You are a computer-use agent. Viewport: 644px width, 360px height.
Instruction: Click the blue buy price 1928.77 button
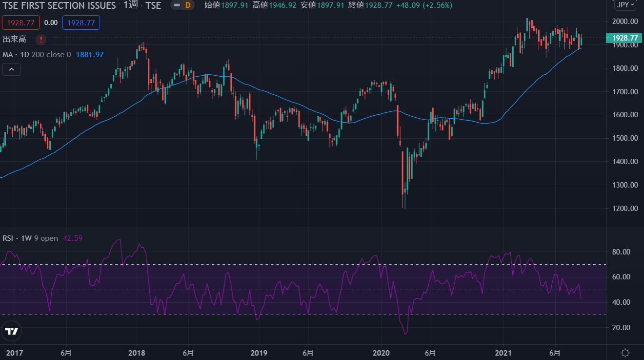(81, 22)
